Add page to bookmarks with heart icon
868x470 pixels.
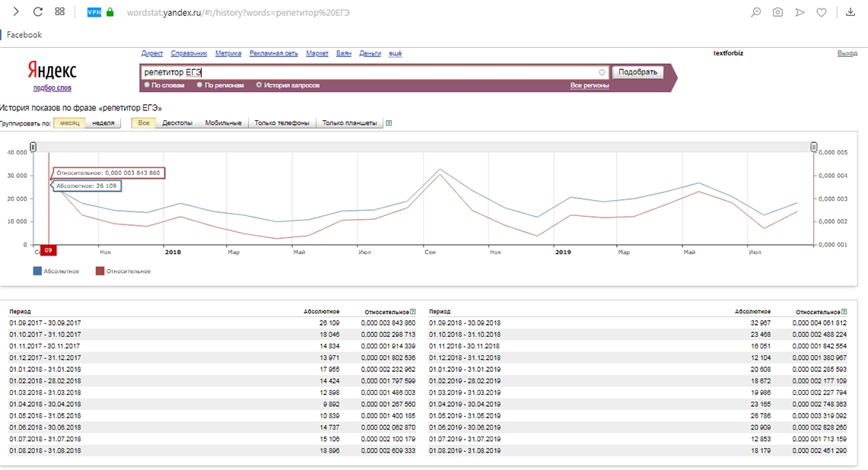coord(822,12)
